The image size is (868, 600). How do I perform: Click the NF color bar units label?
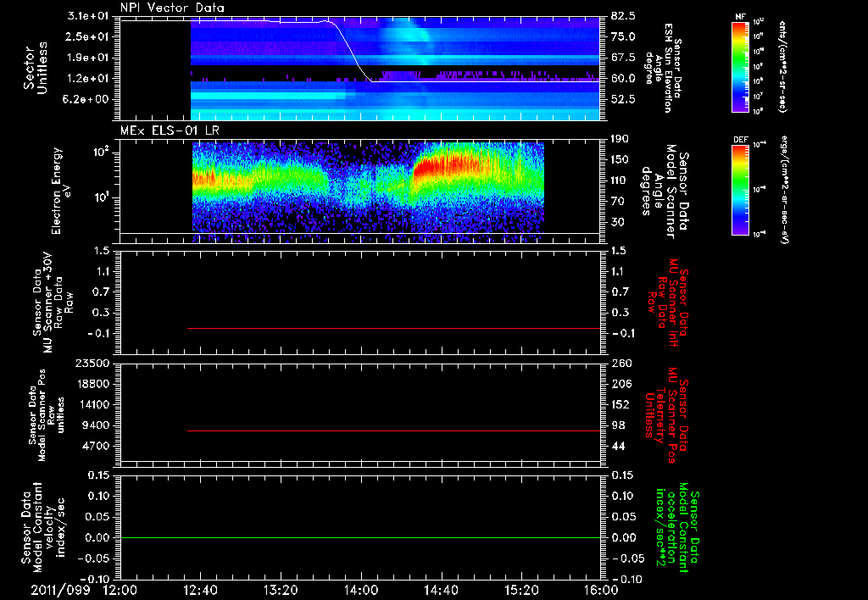[782, 66]
